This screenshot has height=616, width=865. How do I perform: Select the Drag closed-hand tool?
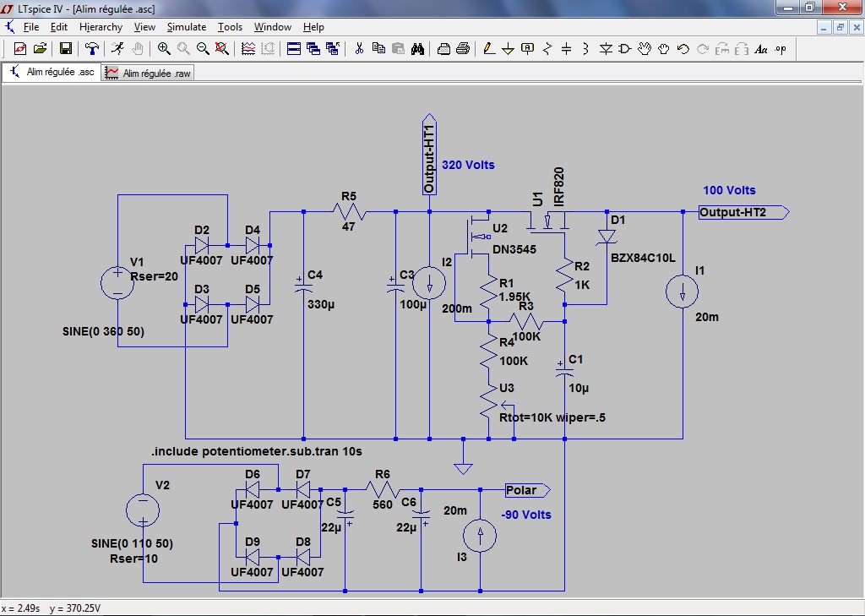(664, 49)
